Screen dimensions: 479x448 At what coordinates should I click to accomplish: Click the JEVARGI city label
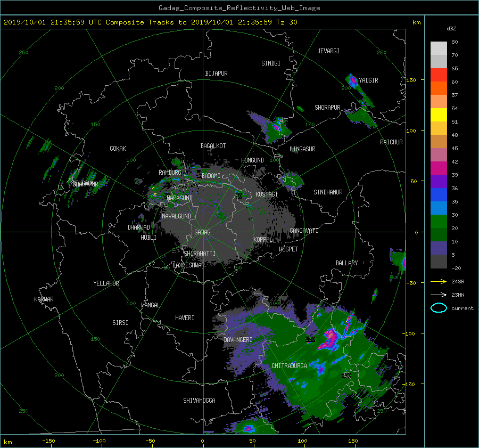point(328,51)
